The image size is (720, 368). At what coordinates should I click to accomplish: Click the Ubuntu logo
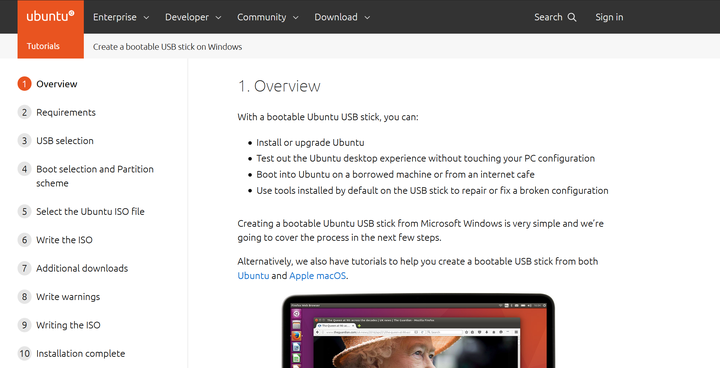[x=51, y=17]
